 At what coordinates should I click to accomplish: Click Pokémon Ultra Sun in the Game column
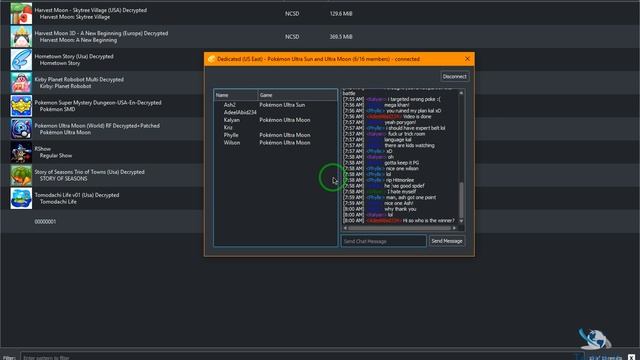point(282,105)
